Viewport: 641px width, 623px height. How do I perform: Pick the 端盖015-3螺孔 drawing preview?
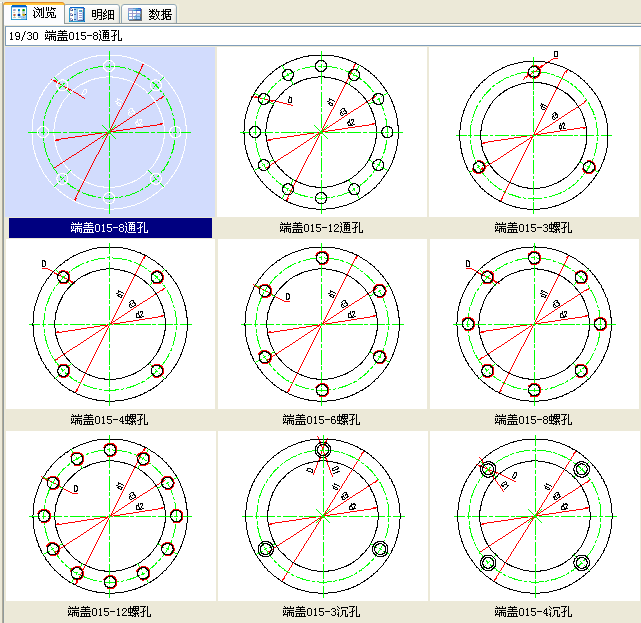534,131
